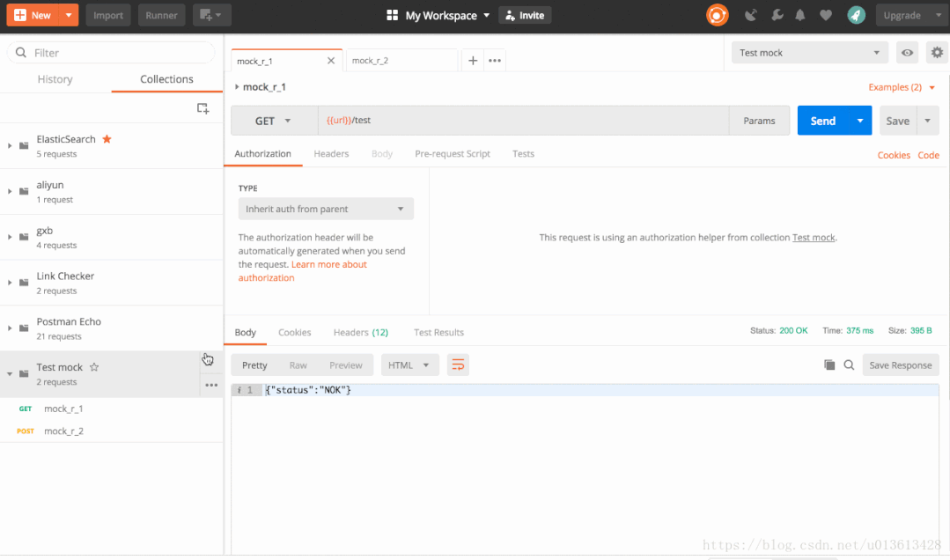Open response Cookies tab
Image resolution: width=950 pixels, height=560 pixels.
click(294, 332)
